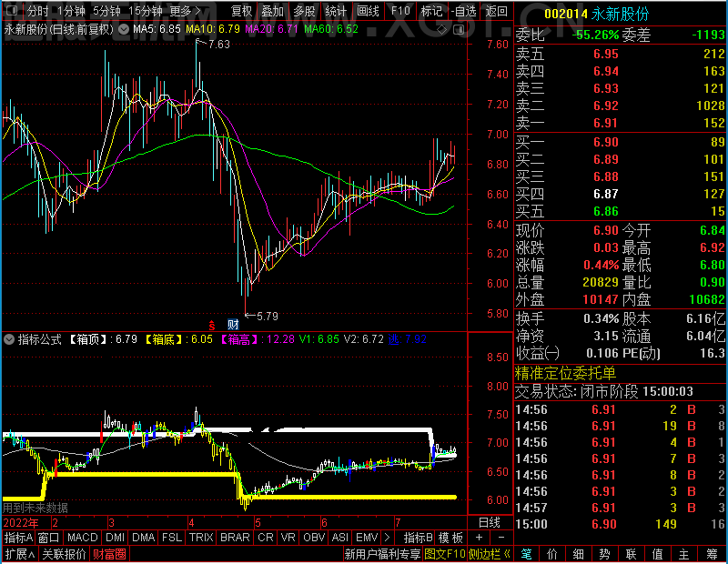Viewport: 728px width, 564px height.
Task: Click the month 5 marker on the timeline
Action: pos(258,523)
